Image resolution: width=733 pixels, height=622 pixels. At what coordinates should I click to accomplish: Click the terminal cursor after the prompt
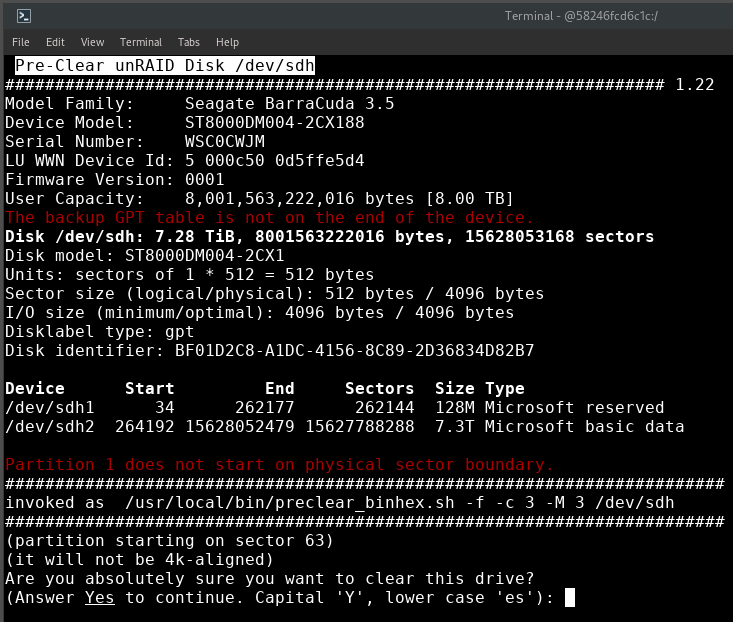[570, 598]
